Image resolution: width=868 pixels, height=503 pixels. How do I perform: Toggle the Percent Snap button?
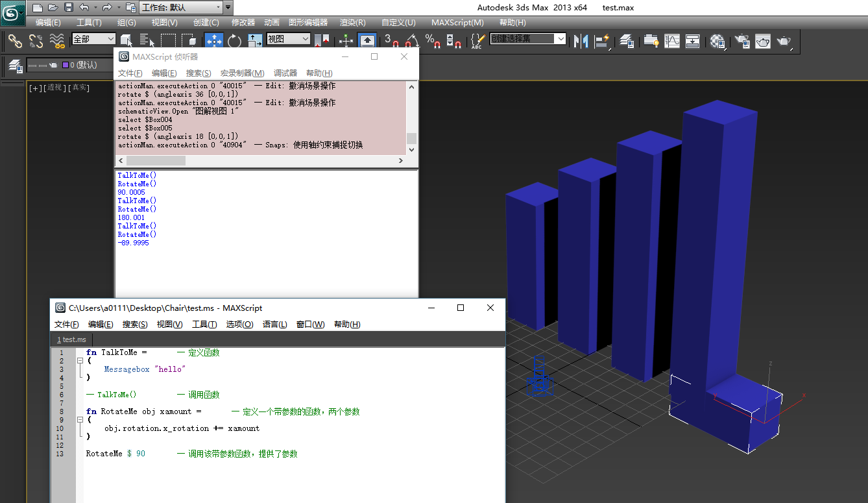click(x=433, y=41)
